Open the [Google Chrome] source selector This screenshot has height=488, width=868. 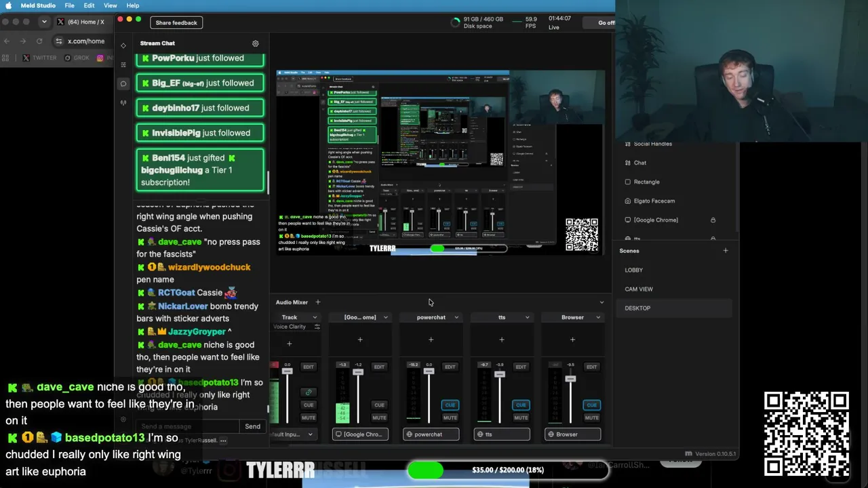tap(361, 434)
